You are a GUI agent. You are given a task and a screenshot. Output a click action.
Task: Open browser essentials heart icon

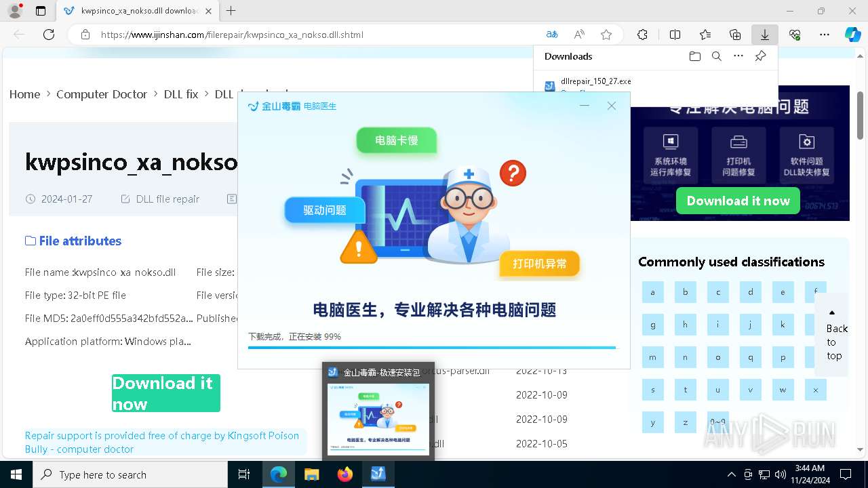pyautogui.click(x=795, y=35)
